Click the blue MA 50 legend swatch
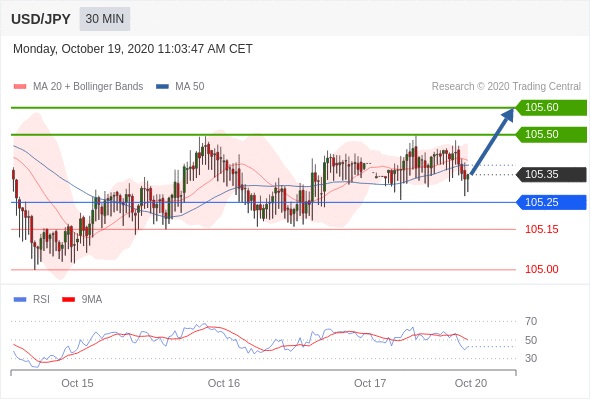The image size is (590, 400). (x=162, y=87)
